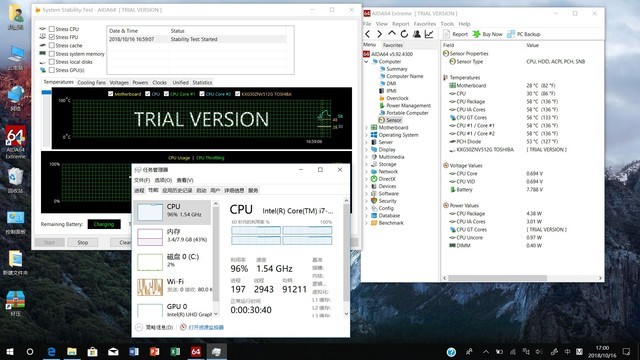
Task: Switch to AIDA64 on taskbar
Action: [x=196, y=351]
